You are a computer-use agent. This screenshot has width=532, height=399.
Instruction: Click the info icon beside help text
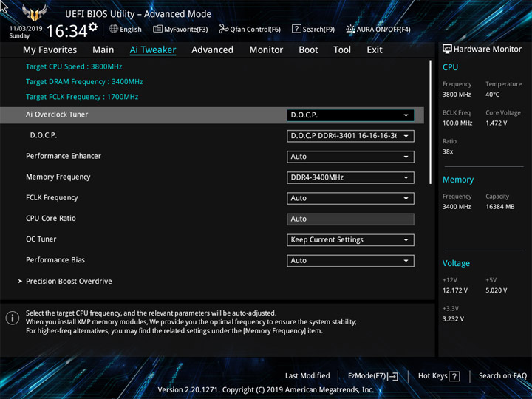pos(13,318)
